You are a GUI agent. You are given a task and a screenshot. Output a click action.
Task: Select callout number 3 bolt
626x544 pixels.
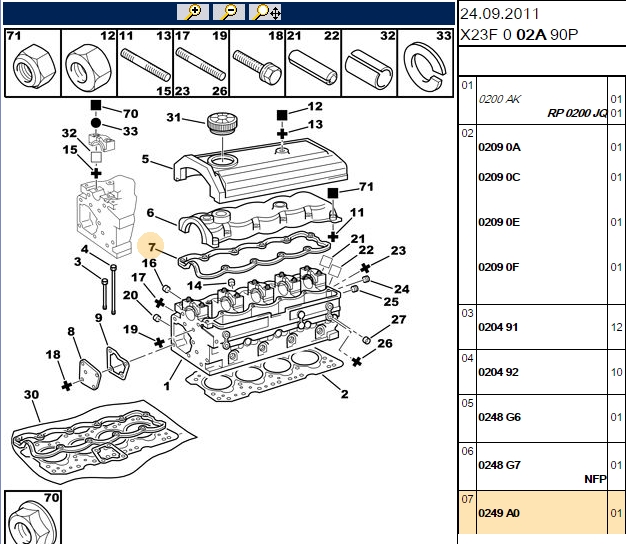(x=77, y=262)
